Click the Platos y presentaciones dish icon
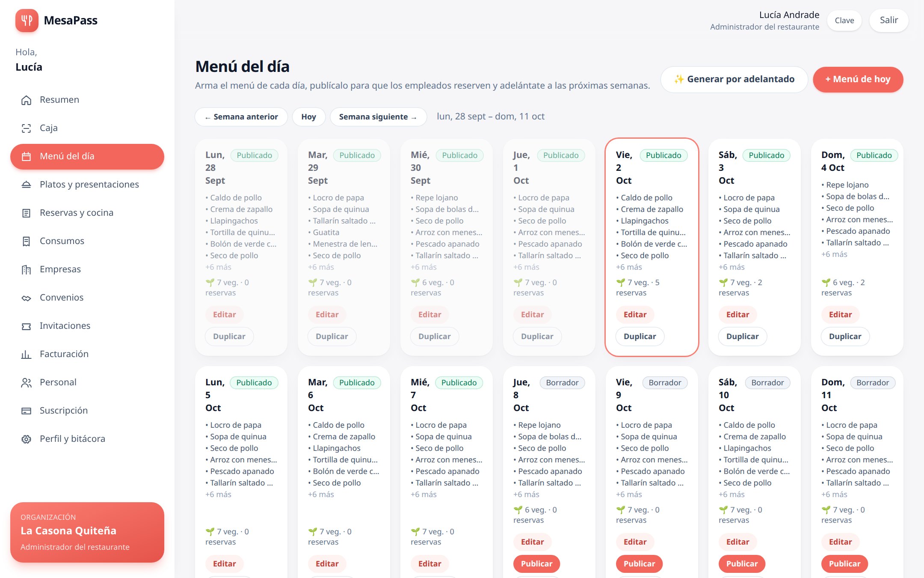Viewport: 924px width, 578px height. (27, 185)
